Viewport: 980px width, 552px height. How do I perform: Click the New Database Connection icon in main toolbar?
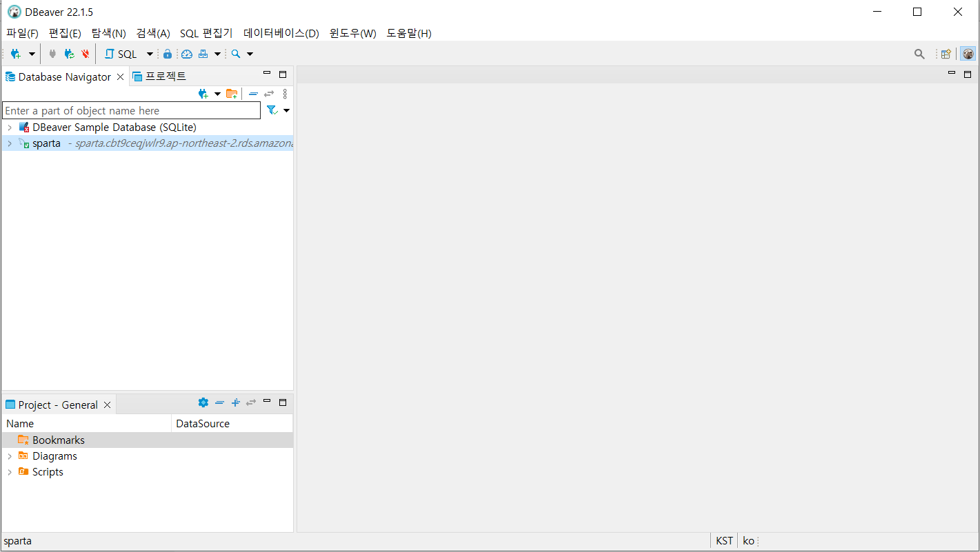pos(15,54)
